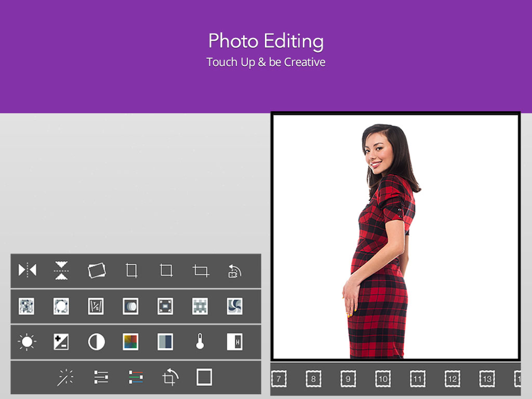The image size is (532, 399).
Task: Open the square frame tool icon
Action: point(204,377)
